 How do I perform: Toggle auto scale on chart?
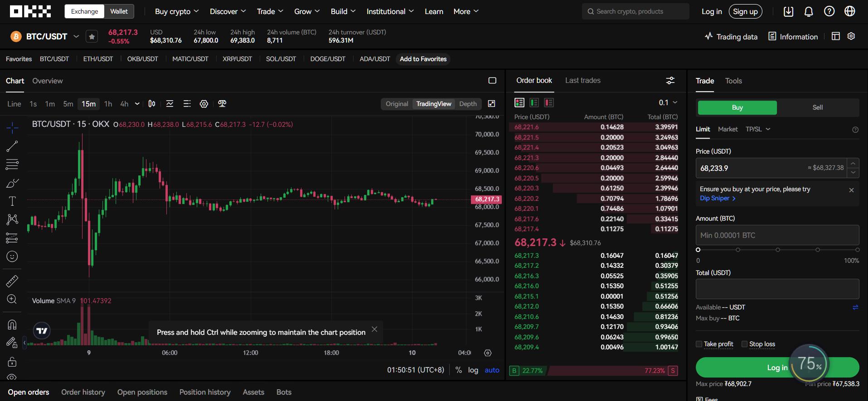tap(492, 370)
